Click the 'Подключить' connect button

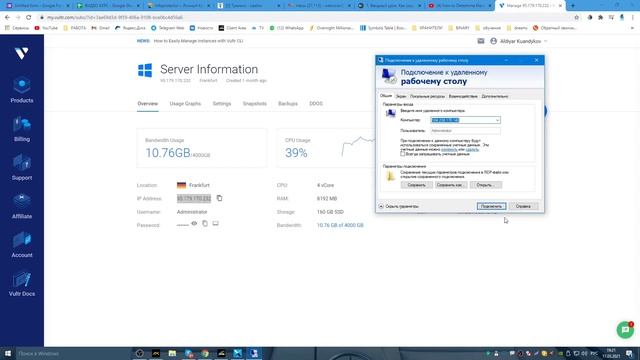tap(491, 207)
